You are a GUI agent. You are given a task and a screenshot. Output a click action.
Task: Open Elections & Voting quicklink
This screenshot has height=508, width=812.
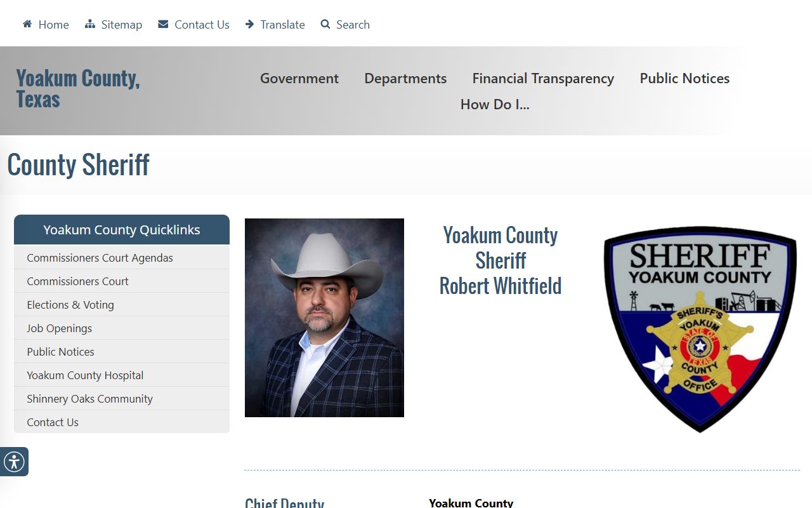pyautogui.click(x=122, y=305)
